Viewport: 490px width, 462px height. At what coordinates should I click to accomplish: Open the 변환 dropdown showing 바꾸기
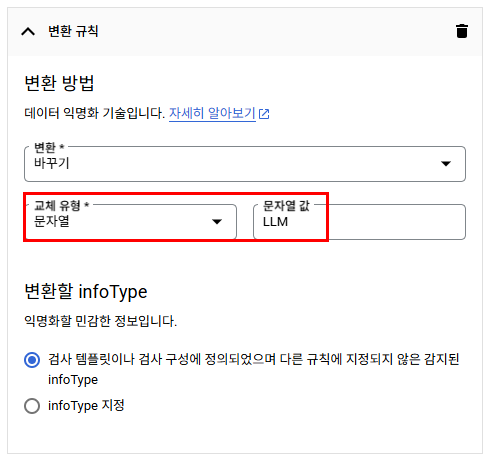click(245, 164)
